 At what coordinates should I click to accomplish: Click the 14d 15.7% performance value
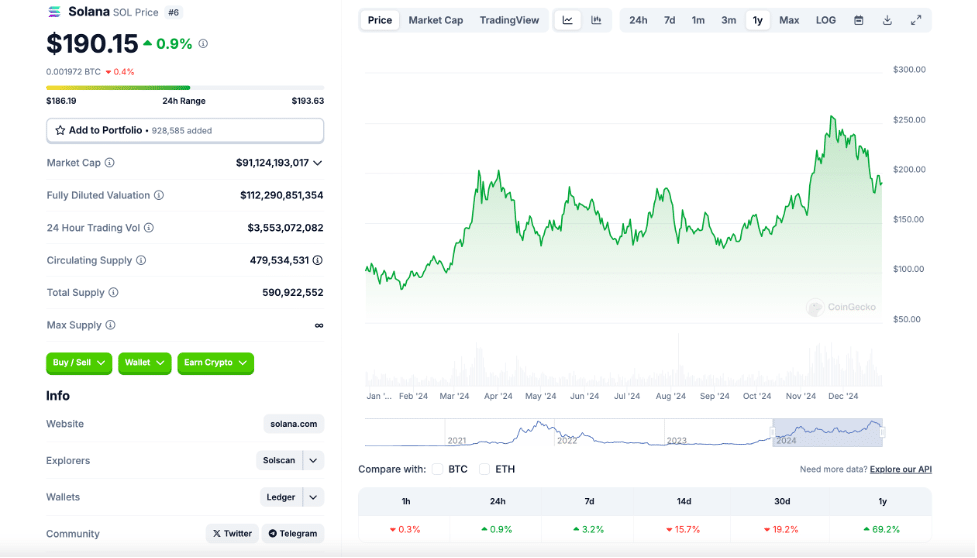(x=684, y=529)
